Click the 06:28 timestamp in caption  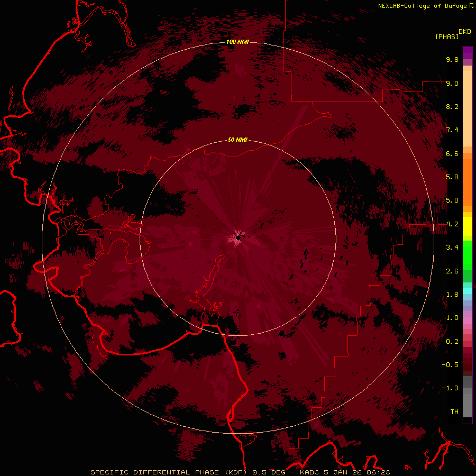pyautogui.click(x=378, y=472)
